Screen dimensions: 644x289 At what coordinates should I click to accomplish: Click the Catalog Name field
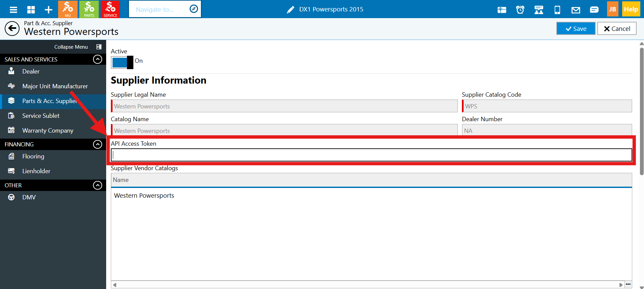point(284,130)
